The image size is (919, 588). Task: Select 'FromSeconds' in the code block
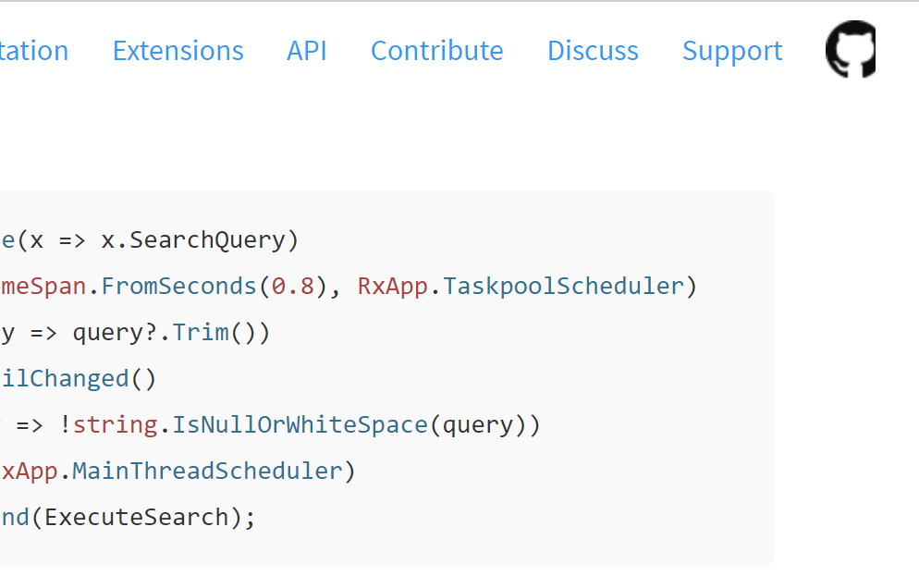179,286
